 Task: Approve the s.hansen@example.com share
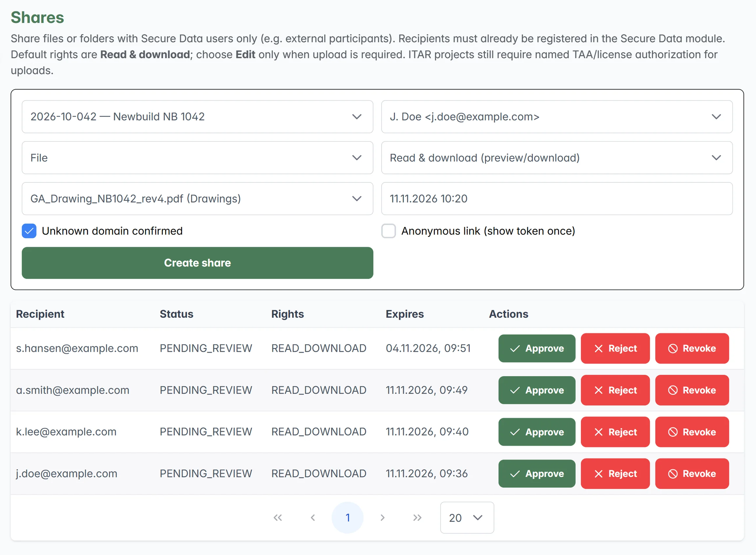point(537,348)
